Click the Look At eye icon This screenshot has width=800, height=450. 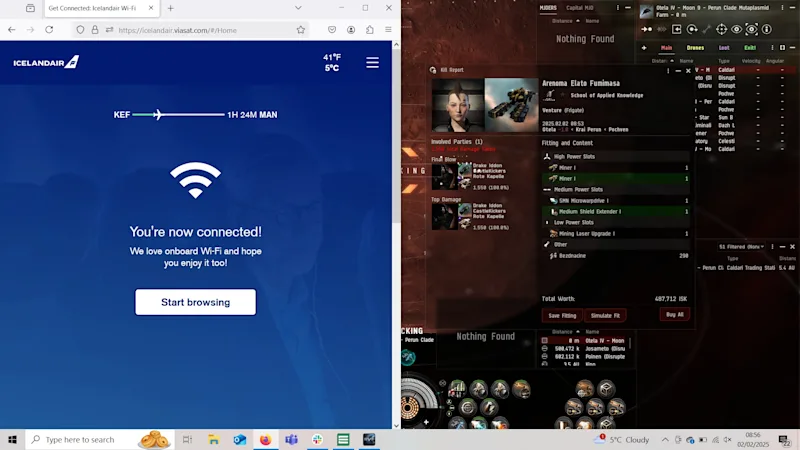[736, 30]
